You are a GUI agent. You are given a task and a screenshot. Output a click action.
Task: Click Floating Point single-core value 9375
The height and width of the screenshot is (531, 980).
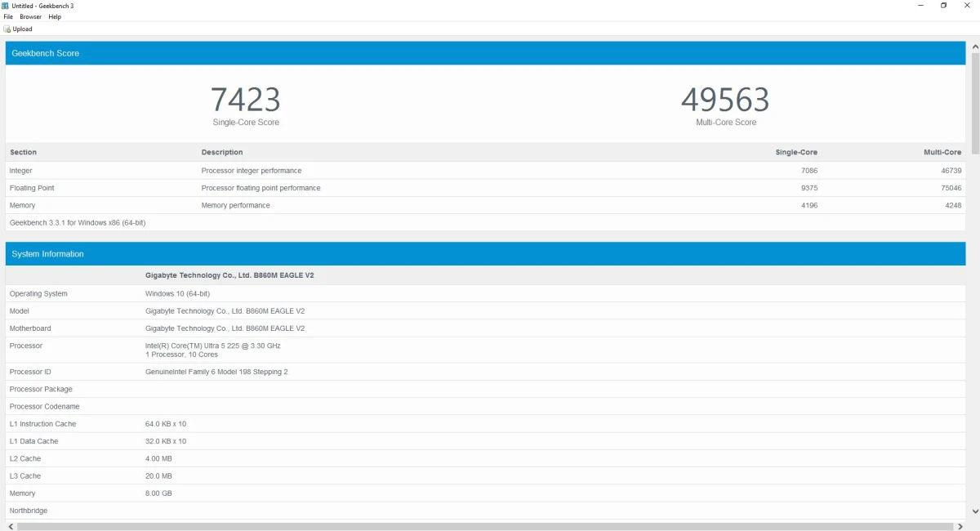(x=809, y=188)
